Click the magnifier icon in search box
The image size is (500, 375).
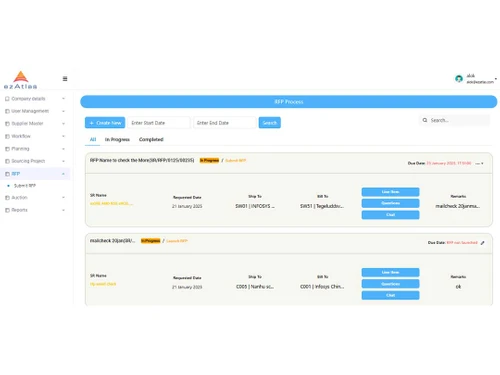coord(425,120)
